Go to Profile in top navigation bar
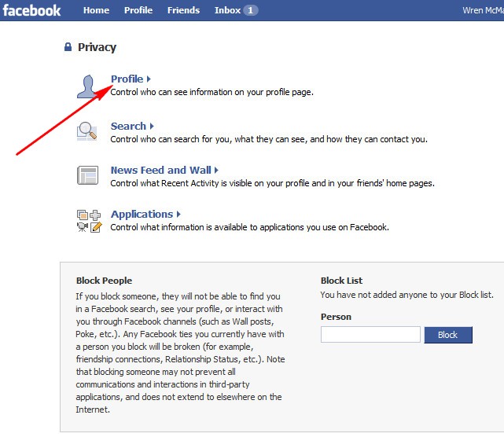Screen dimensions: 504x437 (x=138, y=10)
